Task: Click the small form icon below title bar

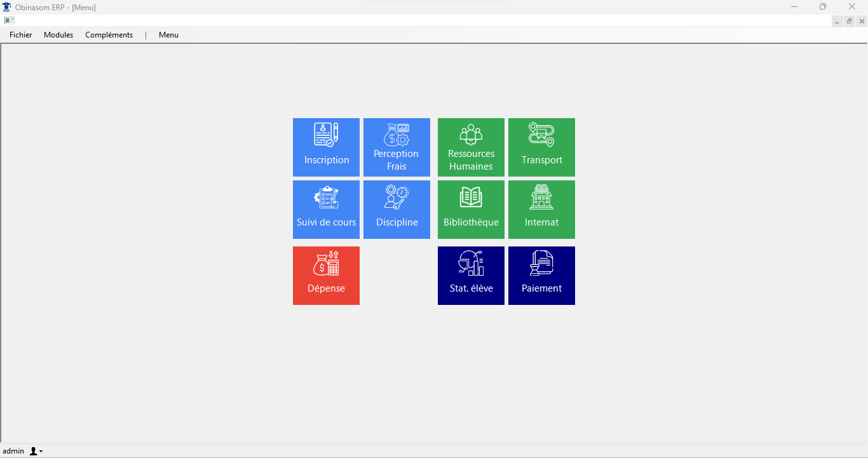Action: click(9, 20)
